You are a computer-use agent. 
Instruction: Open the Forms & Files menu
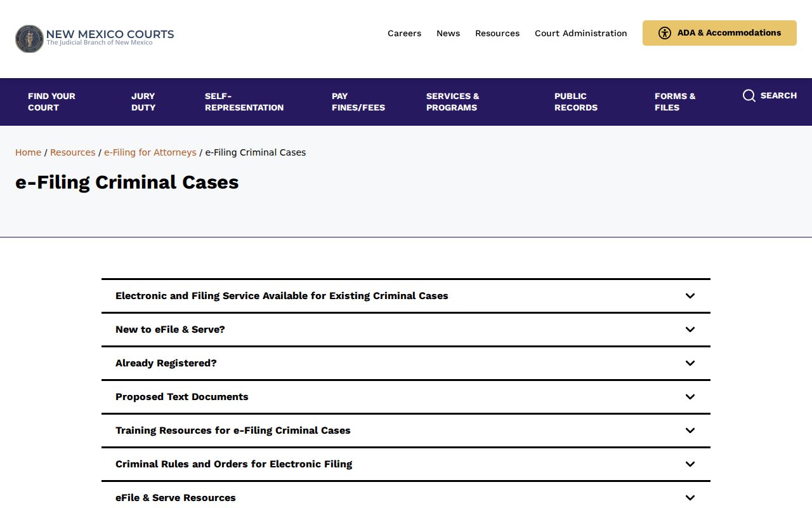[675, 102]
